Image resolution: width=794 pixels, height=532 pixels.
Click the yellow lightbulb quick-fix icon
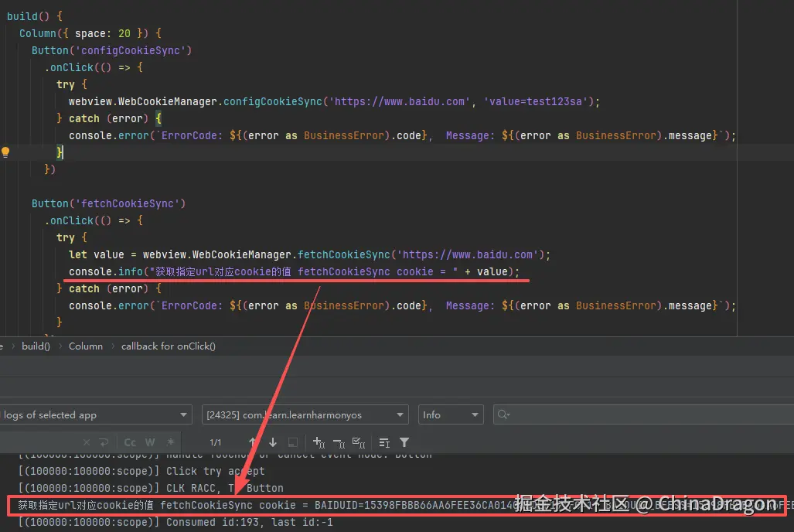coord(5,152)
